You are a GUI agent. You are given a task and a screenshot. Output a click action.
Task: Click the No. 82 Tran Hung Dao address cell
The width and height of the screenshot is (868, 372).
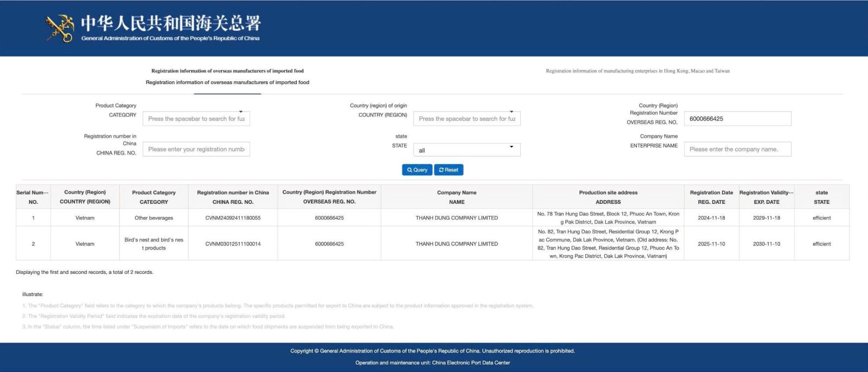coord(608,244)
